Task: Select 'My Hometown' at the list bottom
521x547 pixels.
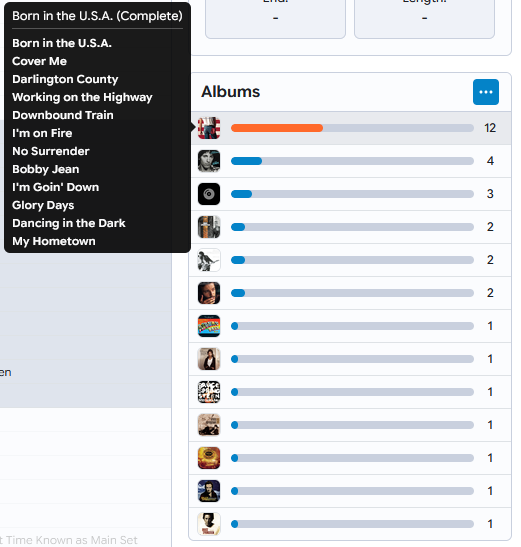Action: click(54, 241)
